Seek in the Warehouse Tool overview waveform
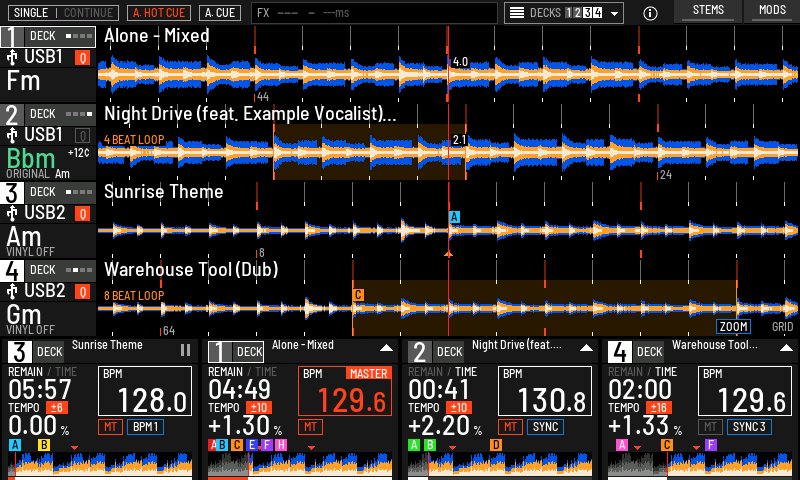 pyautogui.click(x=701, y=465)
